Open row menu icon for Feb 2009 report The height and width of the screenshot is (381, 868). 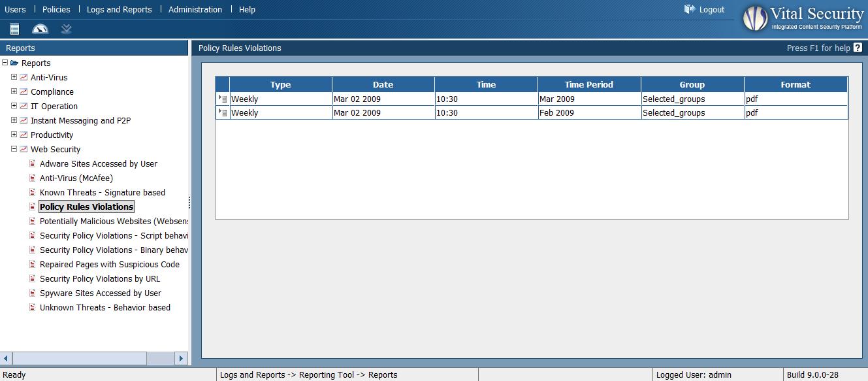223,113
